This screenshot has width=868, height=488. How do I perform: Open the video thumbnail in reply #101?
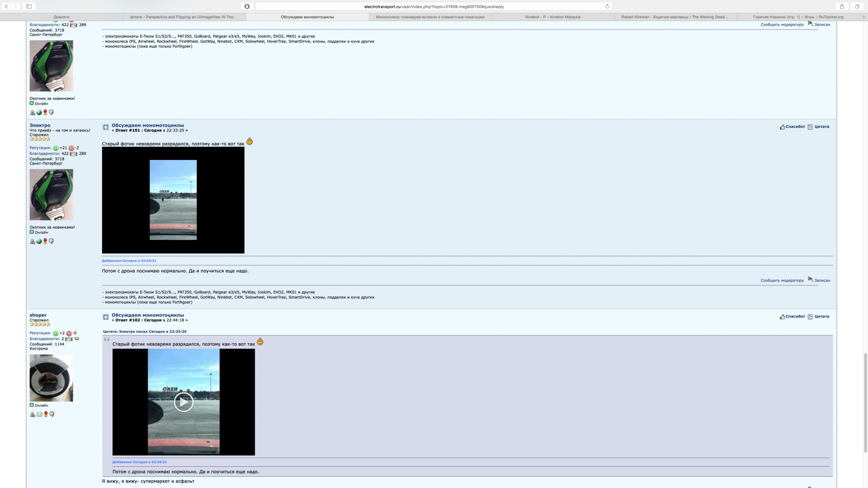(173, 200)
